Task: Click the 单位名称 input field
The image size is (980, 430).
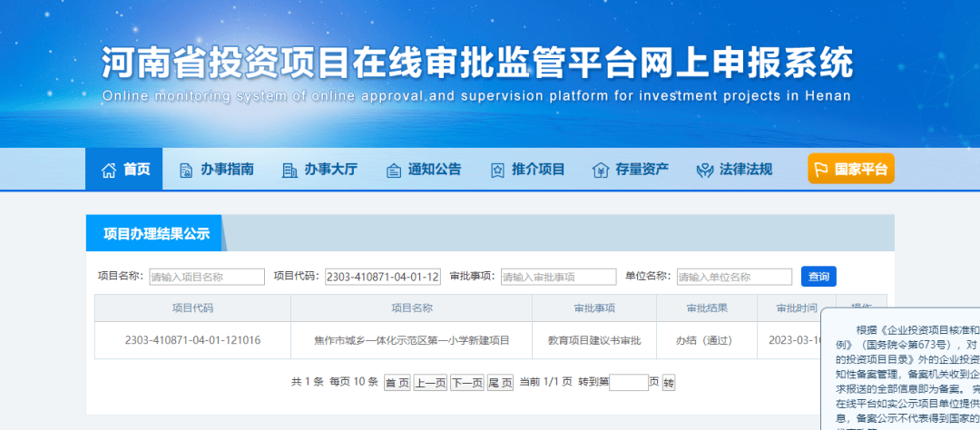Action: pyautogui.click(x=734, y=277)
